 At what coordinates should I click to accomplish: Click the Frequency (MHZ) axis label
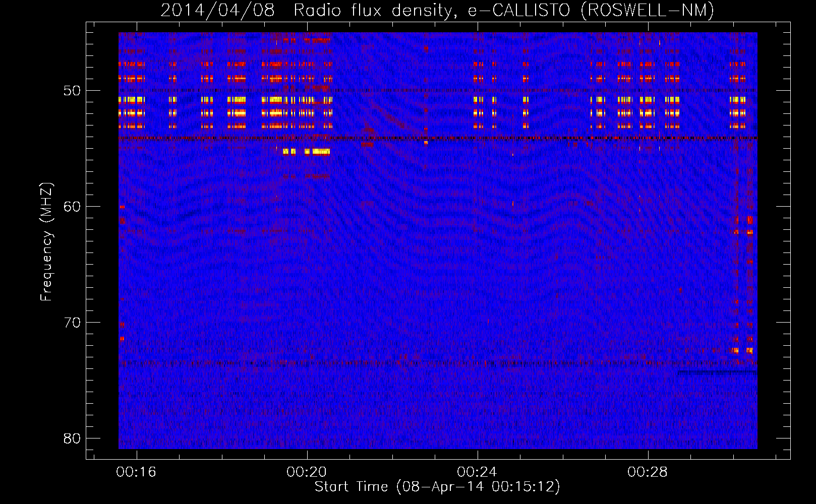(x=46, y=242)
